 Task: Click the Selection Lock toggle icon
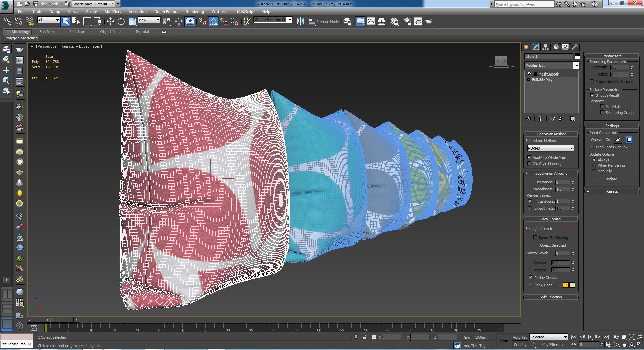coord(365,337)
